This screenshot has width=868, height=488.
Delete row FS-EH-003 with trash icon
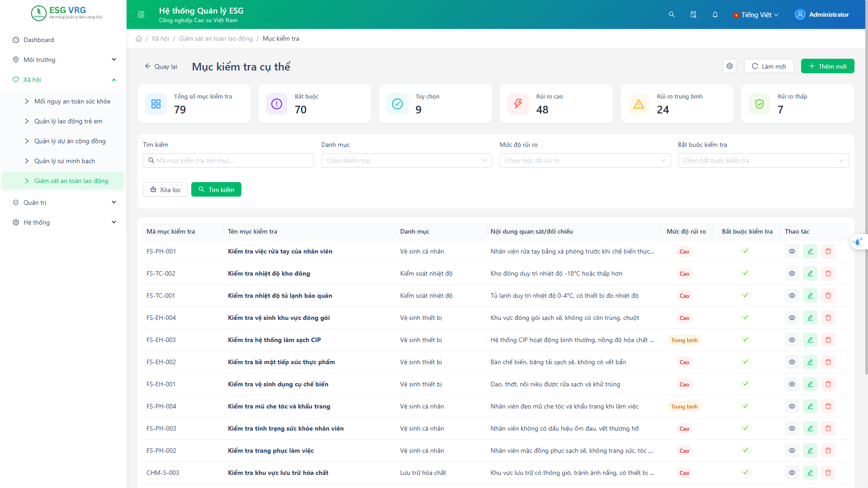(x=828, y=340)
